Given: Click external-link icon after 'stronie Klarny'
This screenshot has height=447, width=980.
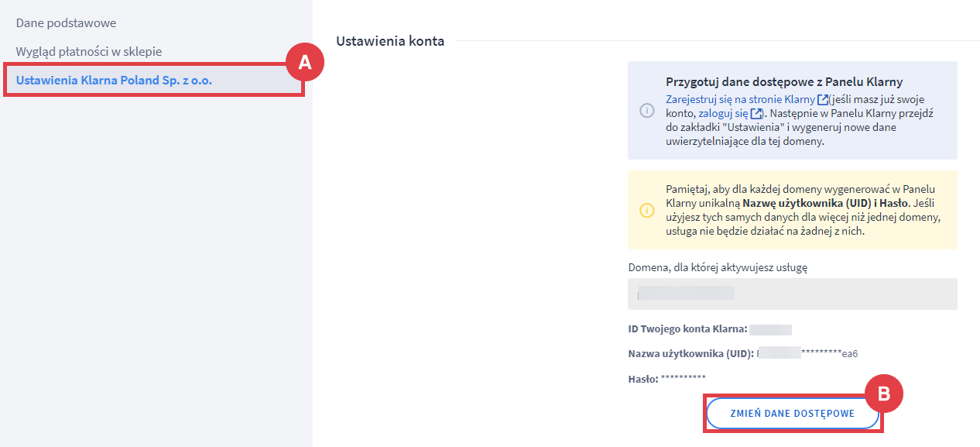Looking at the screenshot, I should [822, 99].
